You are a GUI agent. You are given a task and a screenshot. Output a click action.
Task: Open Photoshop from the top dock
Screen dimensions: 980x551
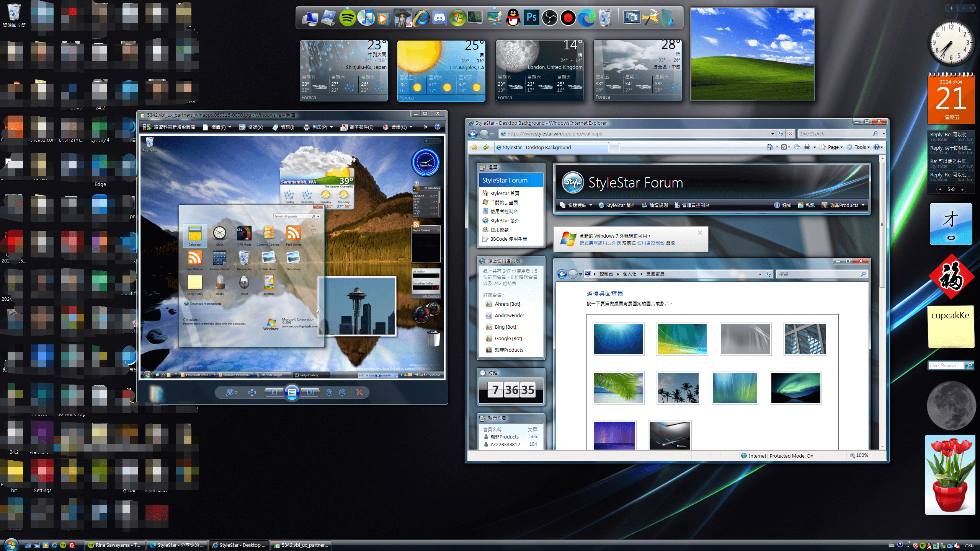pos(531,18)
